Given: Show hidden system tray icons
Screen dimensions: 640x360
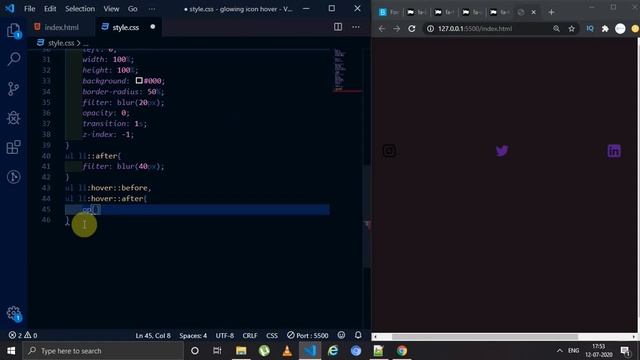Looking at the screenshot, I should (560, 351).
